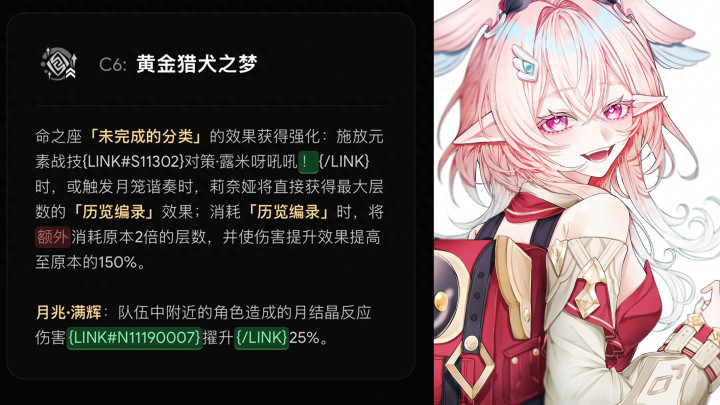Image resolution: width=720 pixels, height=405 pixels.
Task: Click the 25% damage bonus value
Action: click(304, 338)
